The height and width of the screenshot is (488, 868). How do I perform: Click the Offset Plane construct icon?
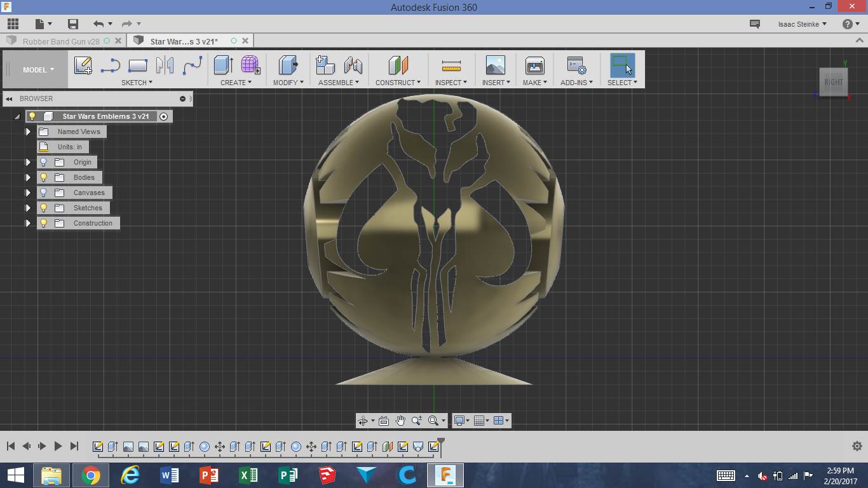point(398,65)
